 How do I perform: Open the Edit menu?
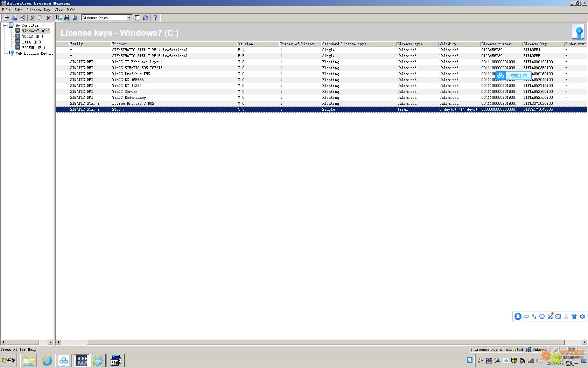point(19,10)
